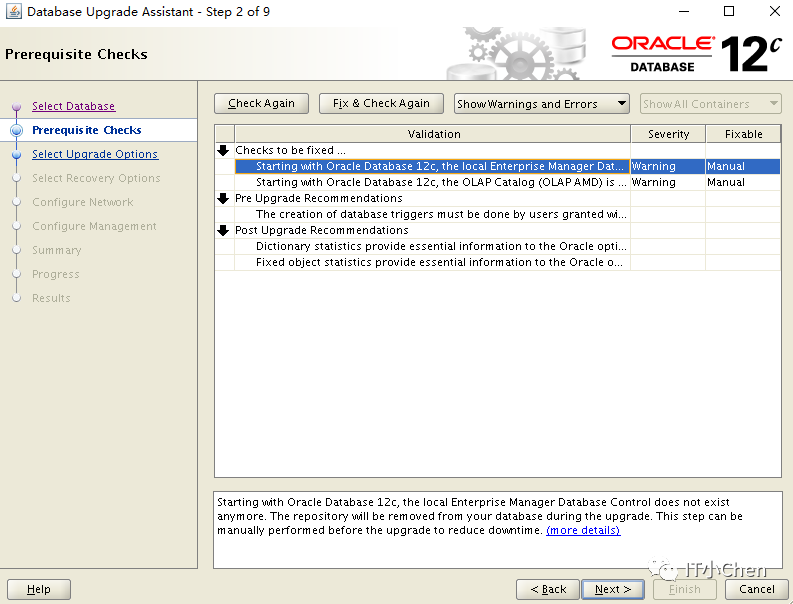Maximize the Database Upgrade Assistant window
Viewport: 793px width, 604px height.
[x=729, y=11]
